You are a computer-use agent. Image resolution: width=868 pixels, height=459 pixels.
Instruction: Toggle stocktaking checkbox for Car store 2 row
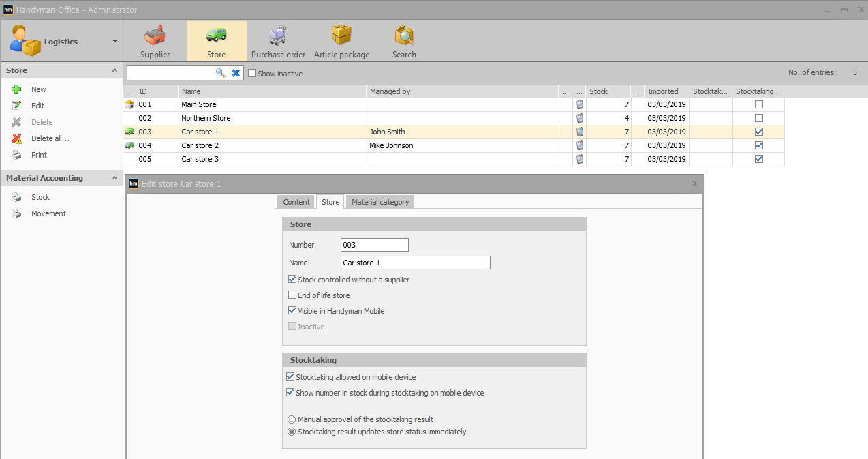[759, 145]
